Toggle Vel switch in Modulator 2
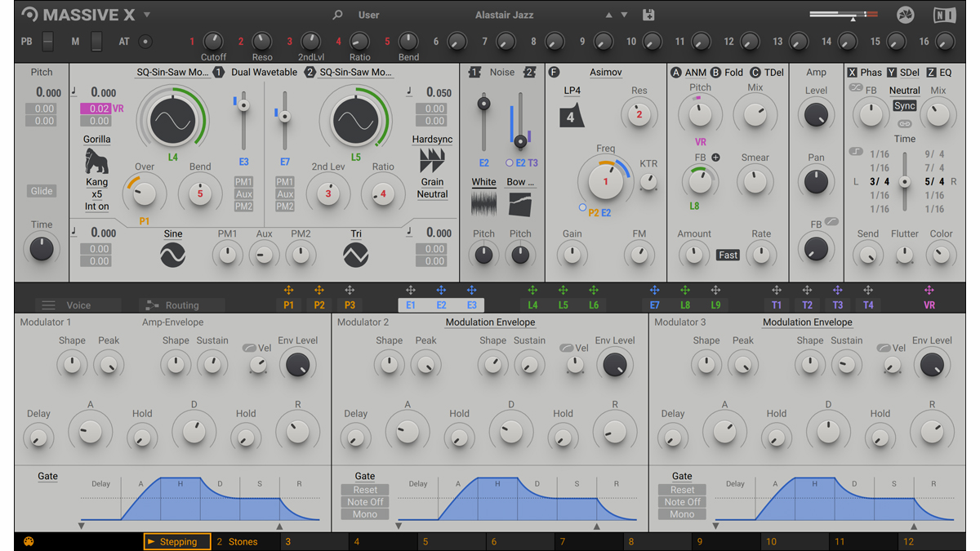This screenshot has height=551, width=980. 566,348
